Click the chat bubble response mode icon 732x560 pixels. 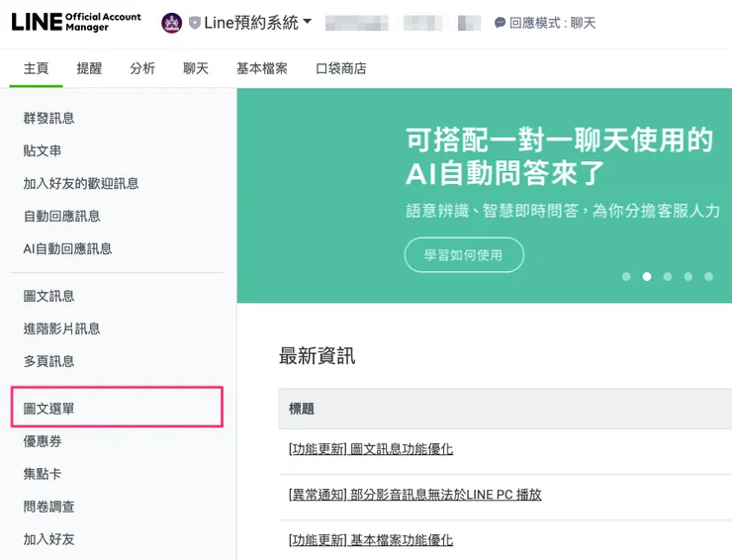pyautogui.click(x=500, y=23)
